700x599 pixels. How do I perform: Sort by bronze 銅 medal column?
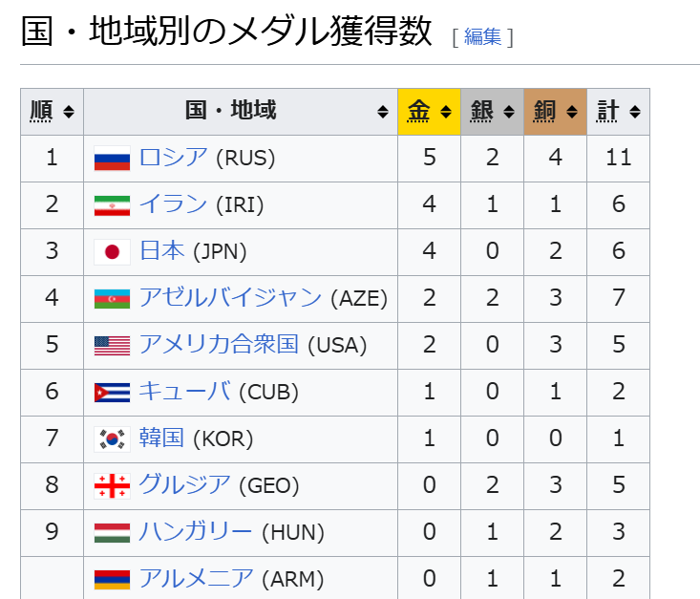point(555,112)
